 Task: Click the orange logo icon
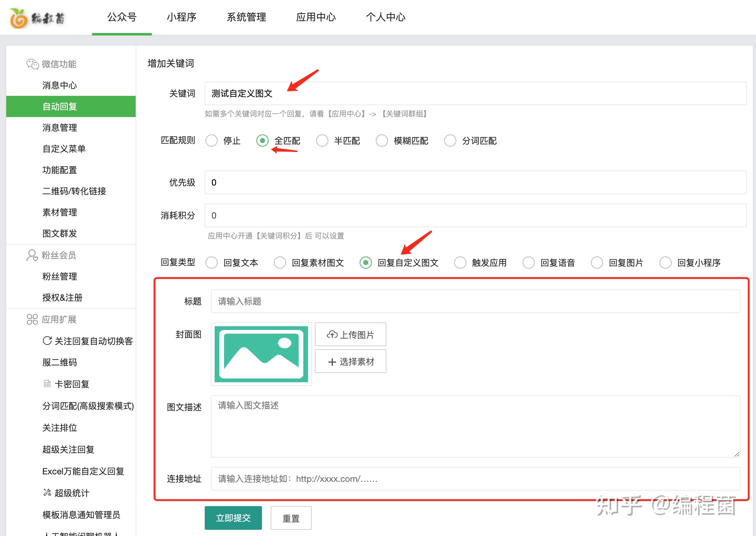(x=18, y=18)
